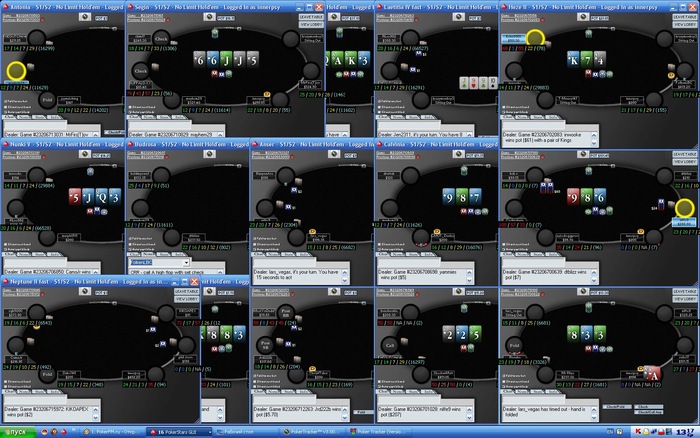Click the PokerStars icon in Heze II title bar

[x=504, y=7]
